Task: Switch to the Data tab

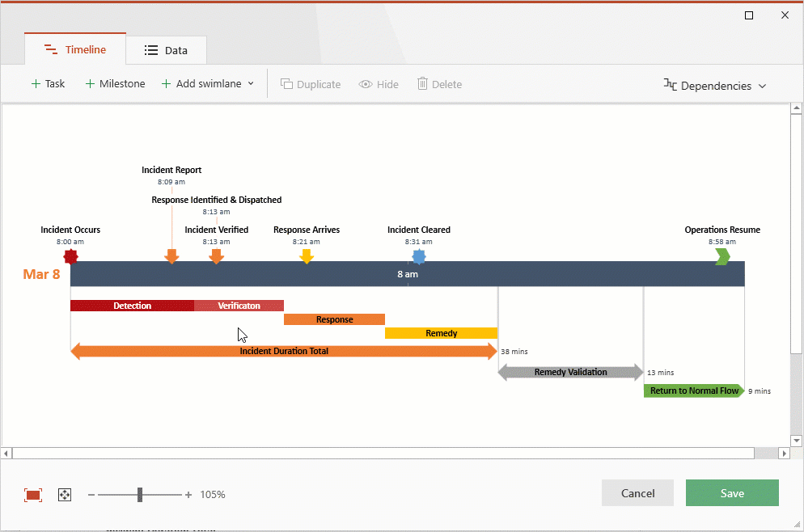Action: (166, 49)
